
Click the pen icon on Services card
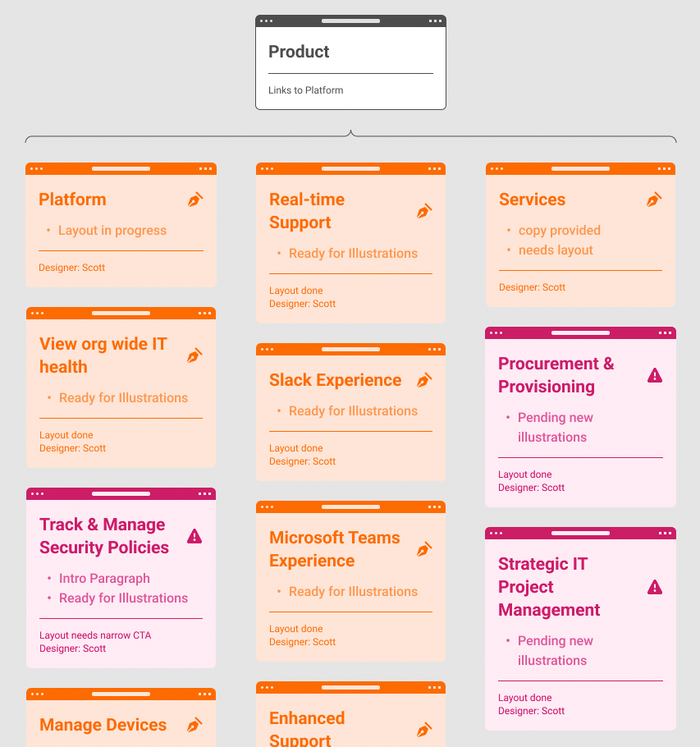(654, 199)
